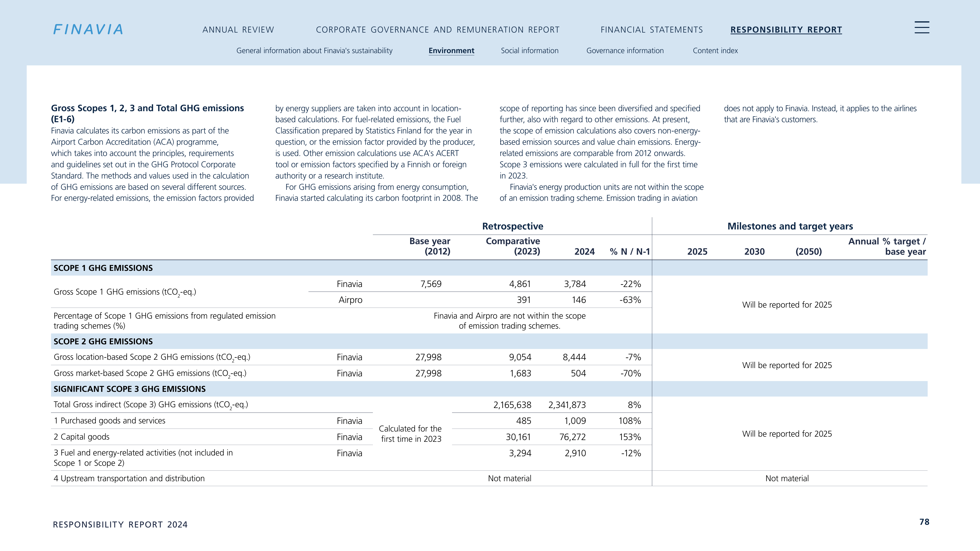Viewport: 980px width, 551px height.
Task: Click Will be reported for 2025 in Scope 1
Action: pyautogui.click(x=787, y=305)
